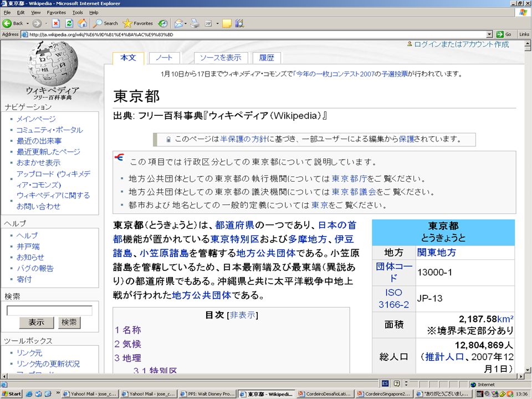Open the Edit button dropdown arrow

pos(217,23)
